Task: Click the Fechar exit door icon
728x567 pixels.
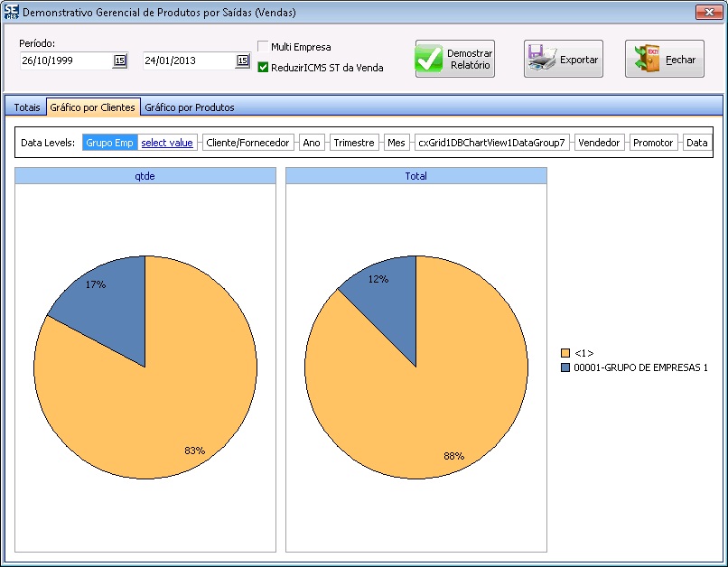Action: [646, 60]
